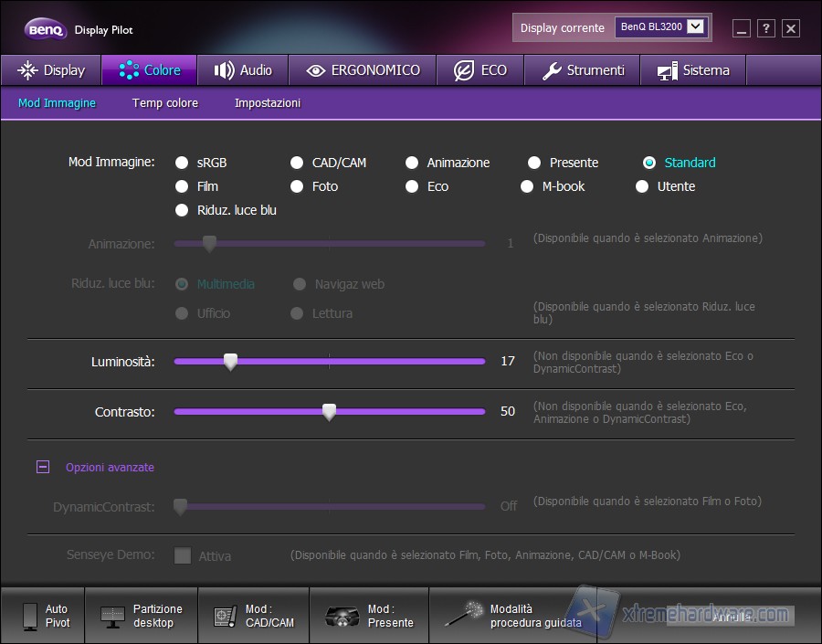Open the Partizione desktop tool
The image size is (822, 644).
(x=113, y=616)
